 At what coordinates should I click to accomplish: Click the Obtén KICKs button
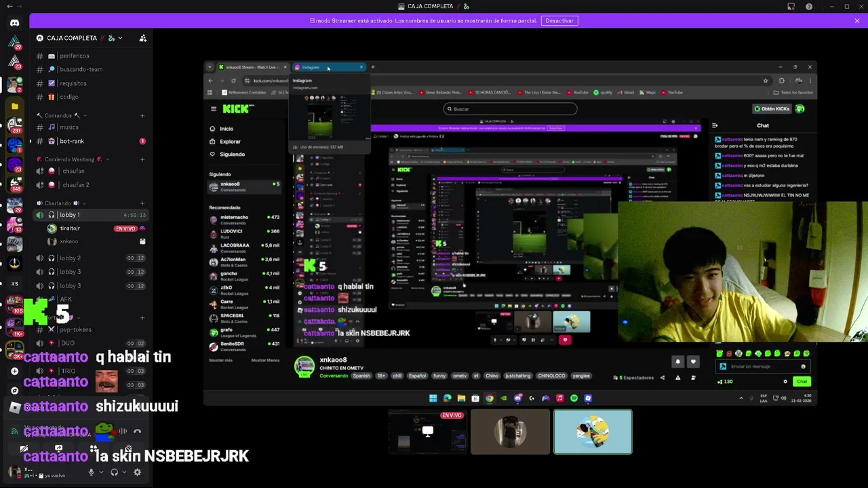772,109
